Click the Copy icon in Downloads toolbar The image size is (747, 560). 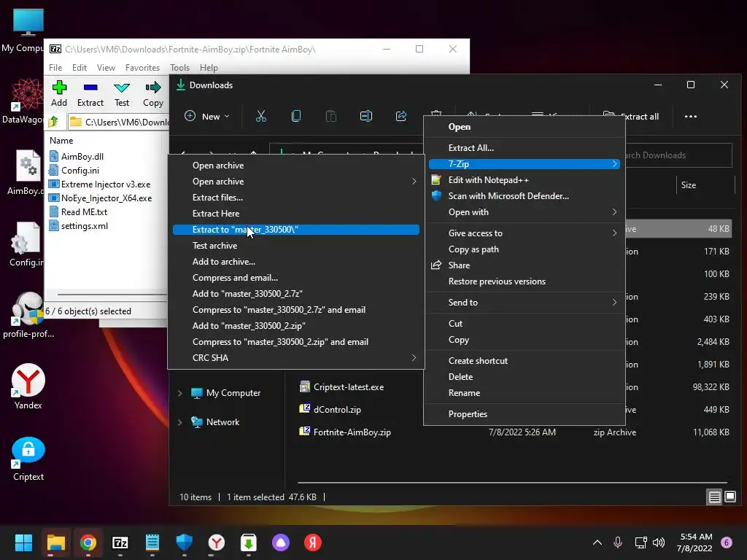tap(296, 116)
